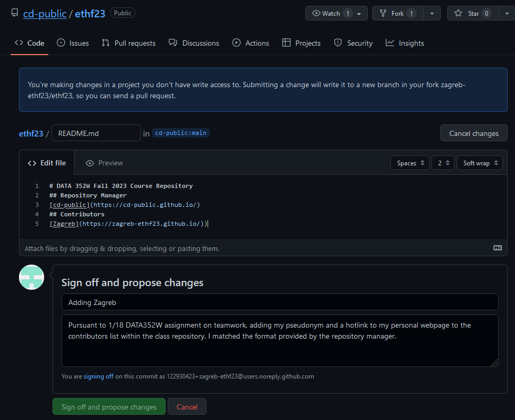Go to the Discussions tab
The width and height of the screenshot is (515, 420).
(194, 43)
